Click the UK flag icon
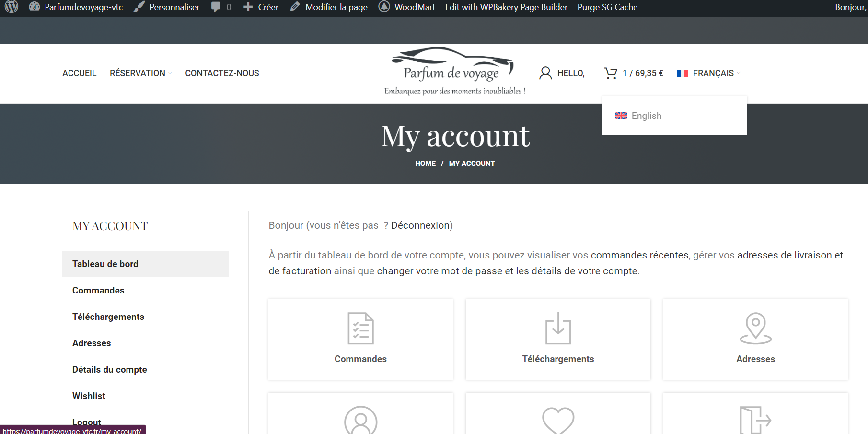Screen dimensions: 868x434 pos(621,116)
